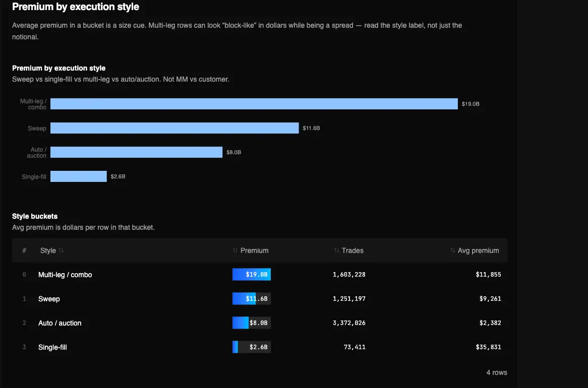The height and width of the screenshot is (388, 588).
Task: Click the $11.6B chart value label
Action: pos(311,128)
